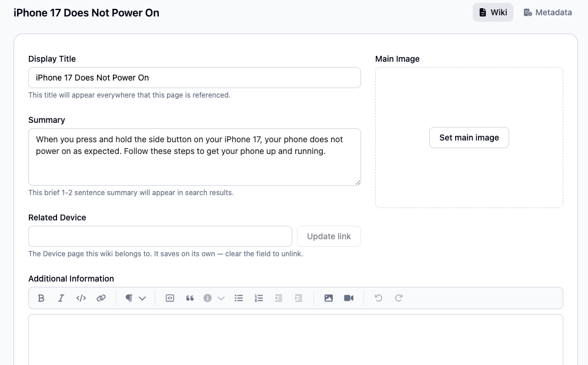The width and height of the screenshot is (588, 365).
Task: Click the info callout icon
Action: coord(208,298)
